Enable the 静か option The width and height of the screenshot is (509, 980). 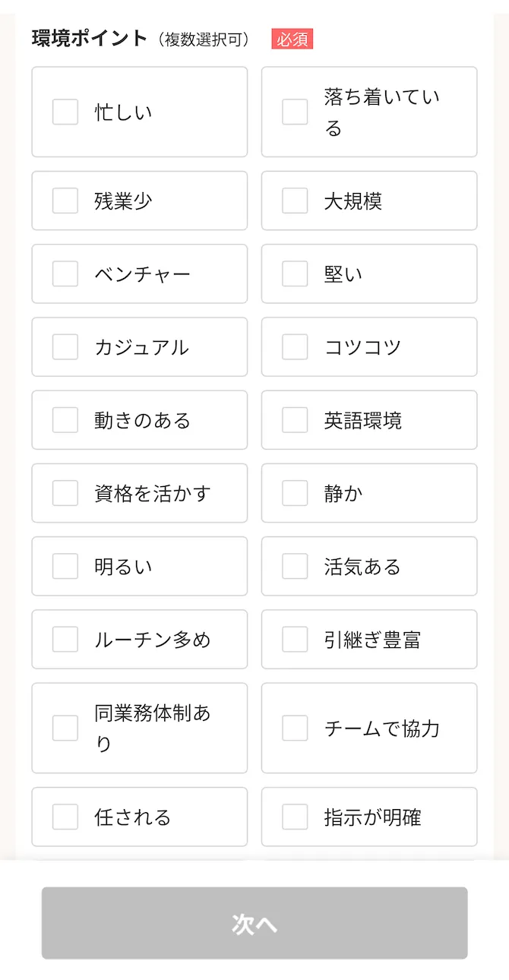[x=294, y=493]
